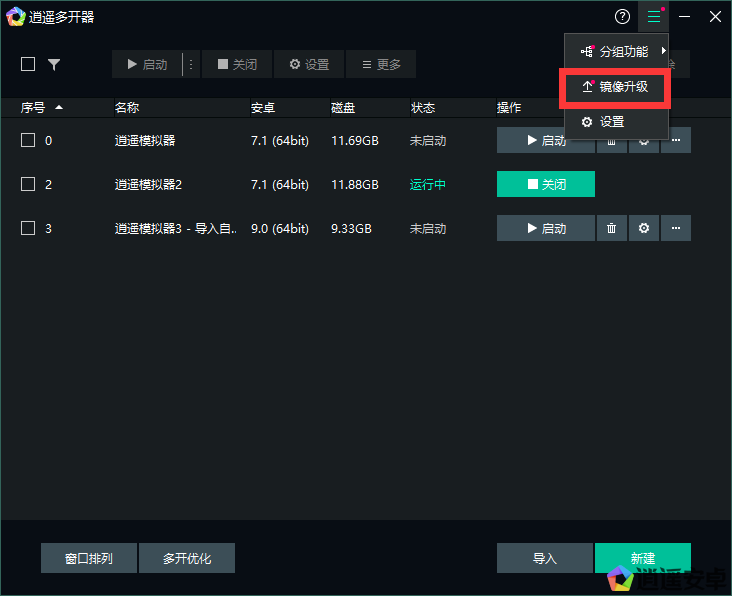
Task: Select the checkbox for 逍遥模拟器2
Action: pyautogui.click(x=28, y=185)
